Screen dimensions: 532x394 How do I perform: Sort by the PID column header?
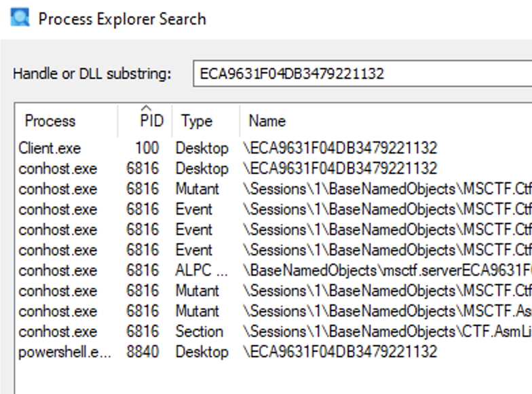point(151,121)
